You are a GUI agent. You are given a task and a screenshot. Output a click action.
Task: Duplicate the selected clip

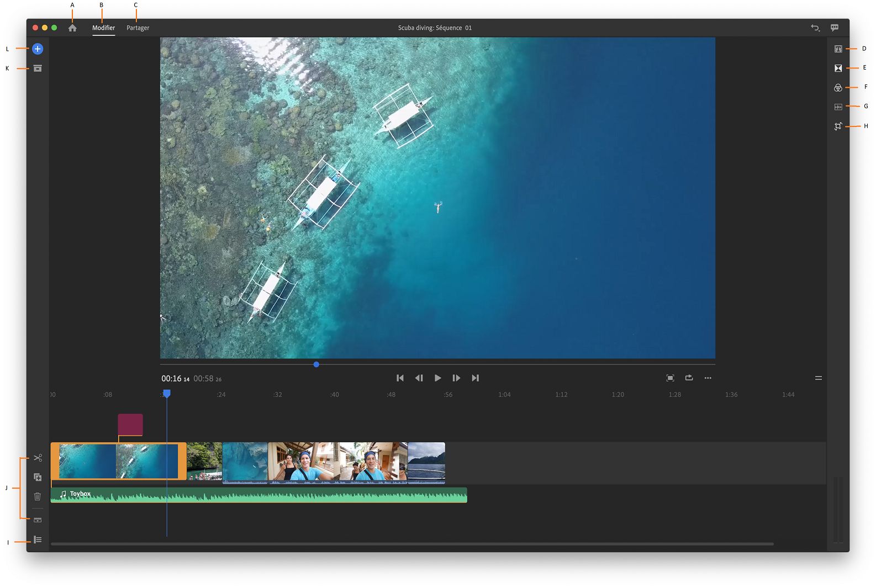pos(38,477)
